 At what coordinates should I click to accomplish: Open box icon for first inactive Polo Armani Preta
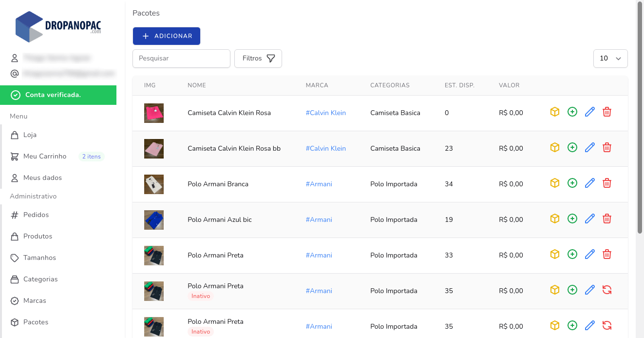554,290
